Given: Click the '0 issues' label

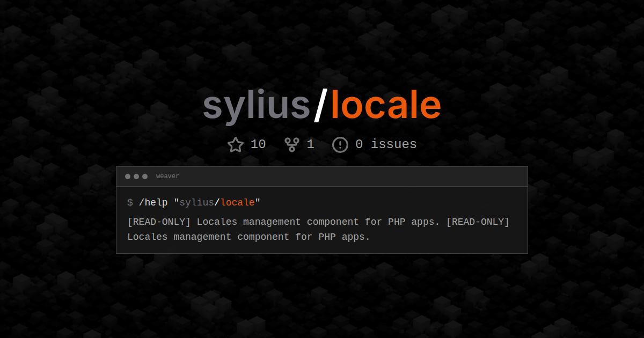Looking at the screenshot, I should pos(386,144).
